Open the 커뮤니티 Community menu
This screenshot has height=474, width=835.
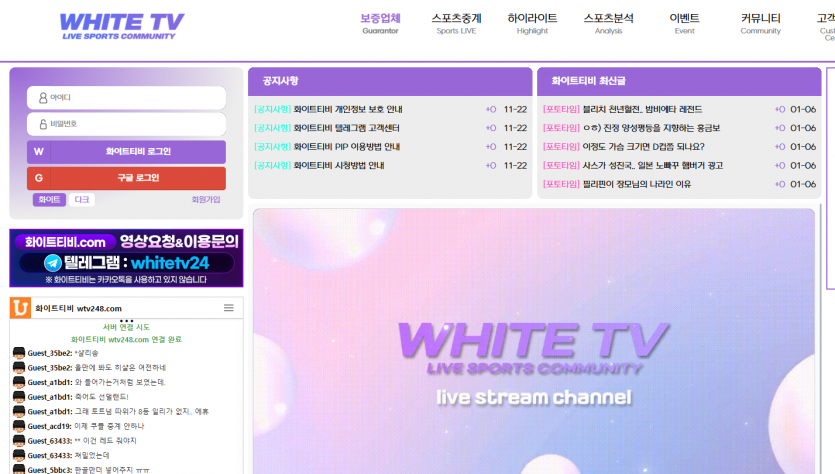760,23
